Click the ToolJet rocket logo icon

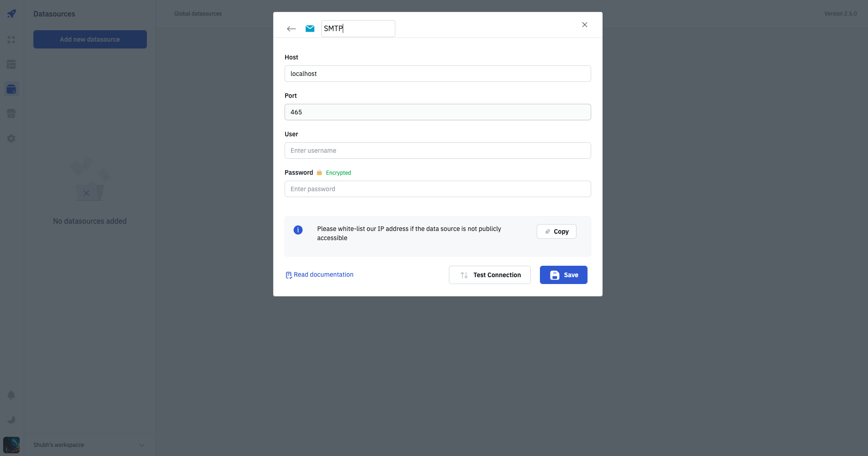[x=11, y=14]
